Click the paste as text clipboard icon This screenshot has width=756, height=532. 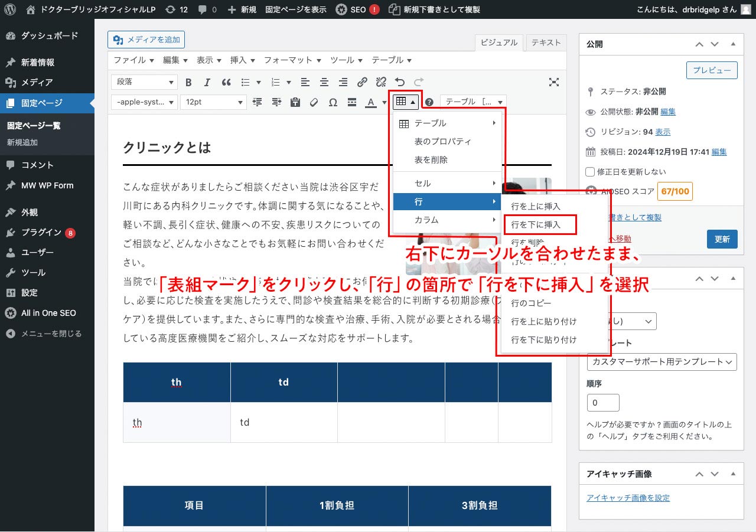(295, 102)
